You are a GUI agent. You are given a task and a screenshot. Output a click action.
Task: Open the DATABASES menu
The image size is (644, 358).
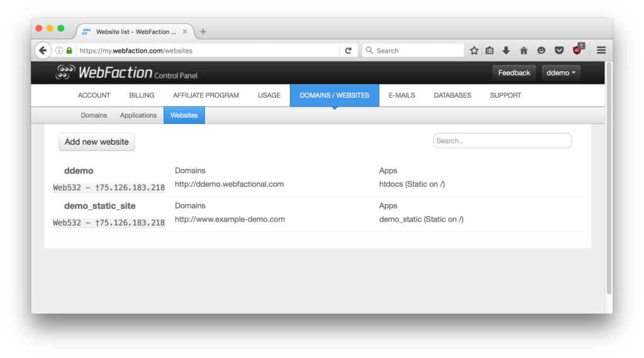click(453, 95)
